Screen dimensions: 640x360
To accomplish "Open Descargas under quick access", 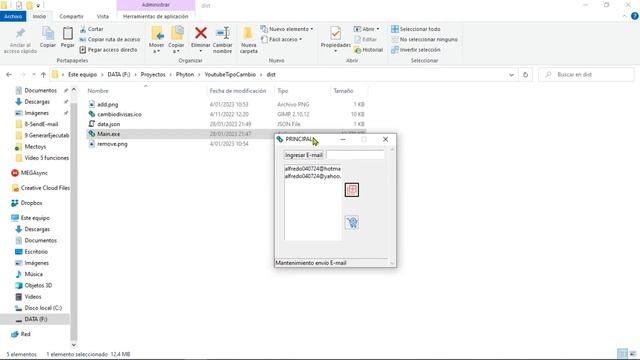I will click(37, 102).
